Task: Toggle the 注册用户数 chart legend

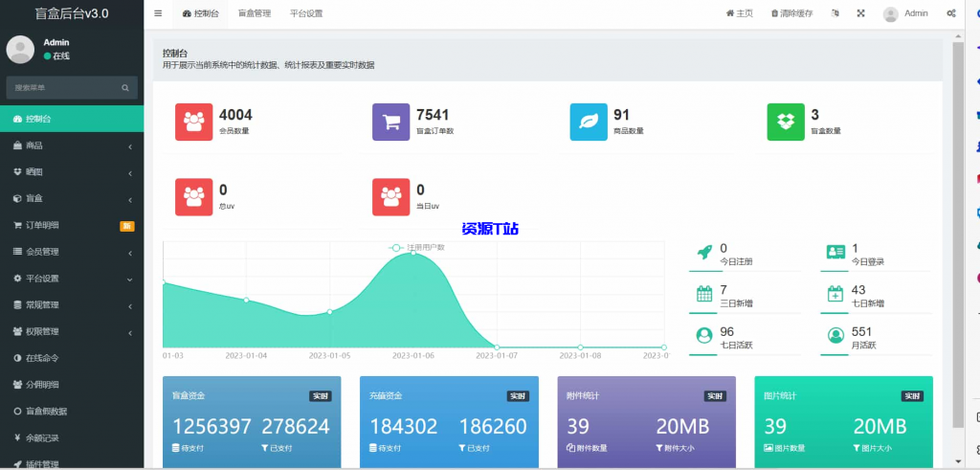Action: [417, 248]
